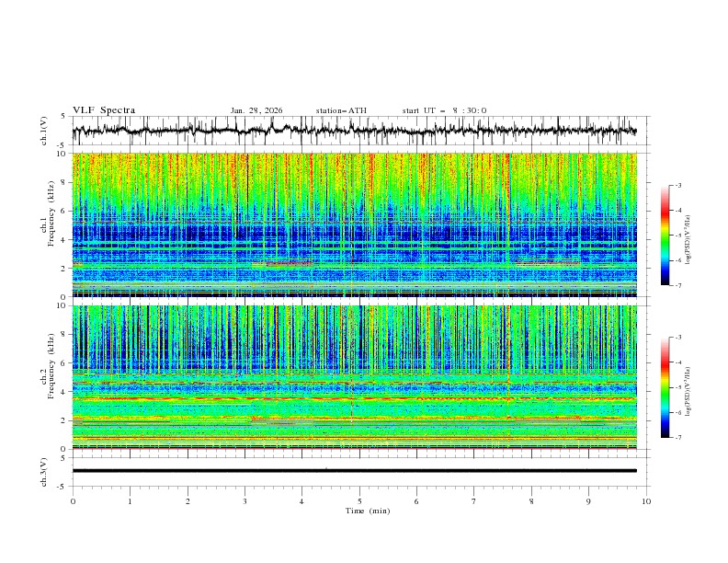This screenshot has width=728, height=563.
Task: Select the 10 minute tick on time axis
Action: click(x=646, y=501)
